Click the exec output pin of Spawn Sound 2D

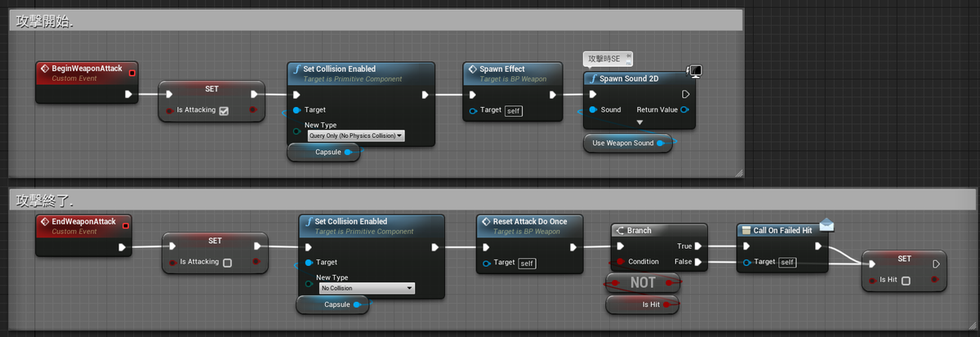point(685,94)
